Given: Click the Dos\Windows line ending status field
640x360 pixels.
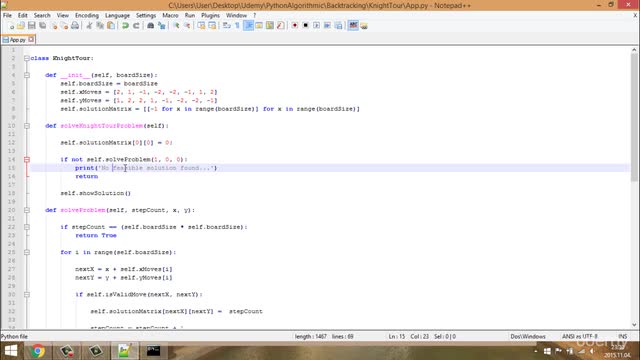Looking at the screenshot, I should tap(528, 336).
